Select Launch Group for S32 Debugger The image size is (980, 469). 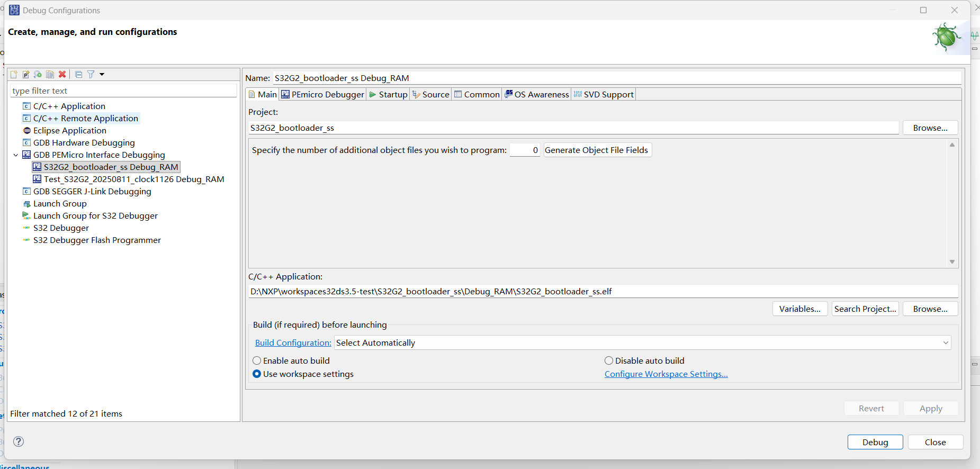tap(95, 216)
